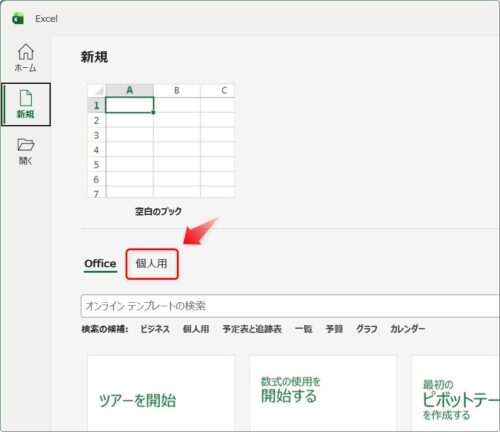Search suggested 個人用 templates link

coord(196,329)
